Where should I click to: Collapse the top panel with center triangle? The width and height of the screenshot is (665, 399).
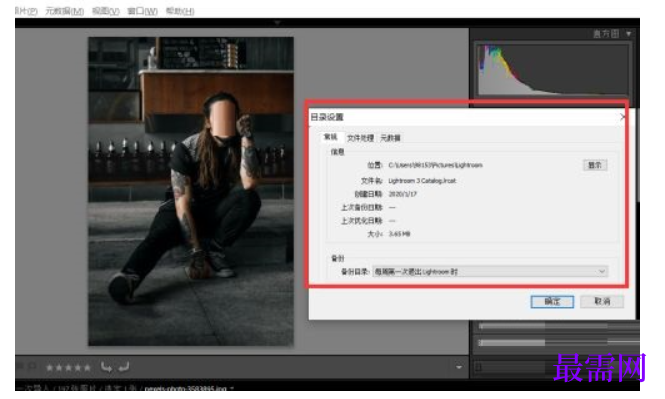pyautogui.click(x=277, y=22)
